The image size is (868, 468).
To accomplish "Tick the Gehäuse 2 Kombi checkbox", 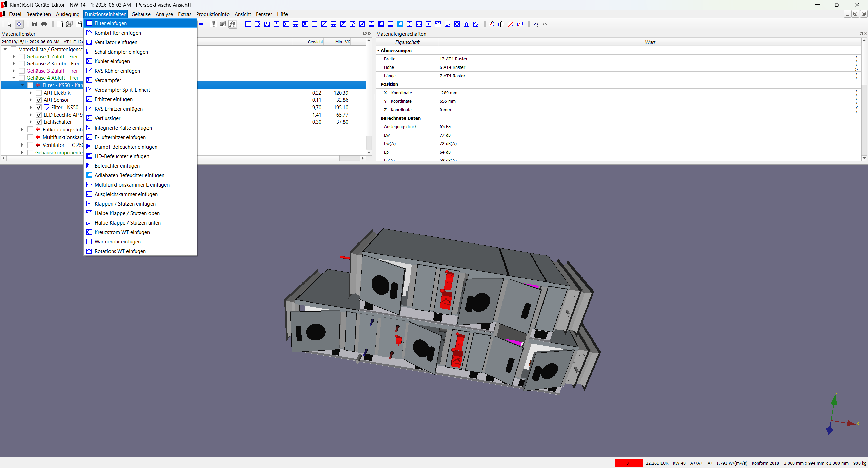I will click(22, 64).
